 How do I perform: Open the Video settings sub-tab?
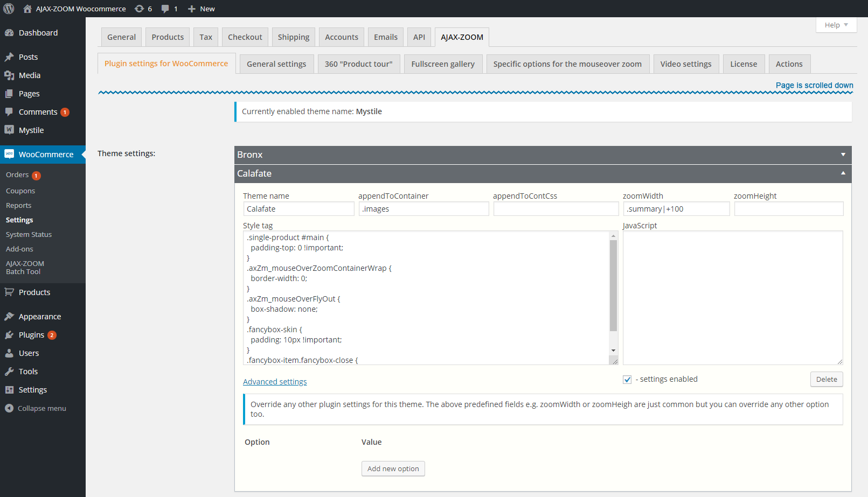[x=686, y=64]
